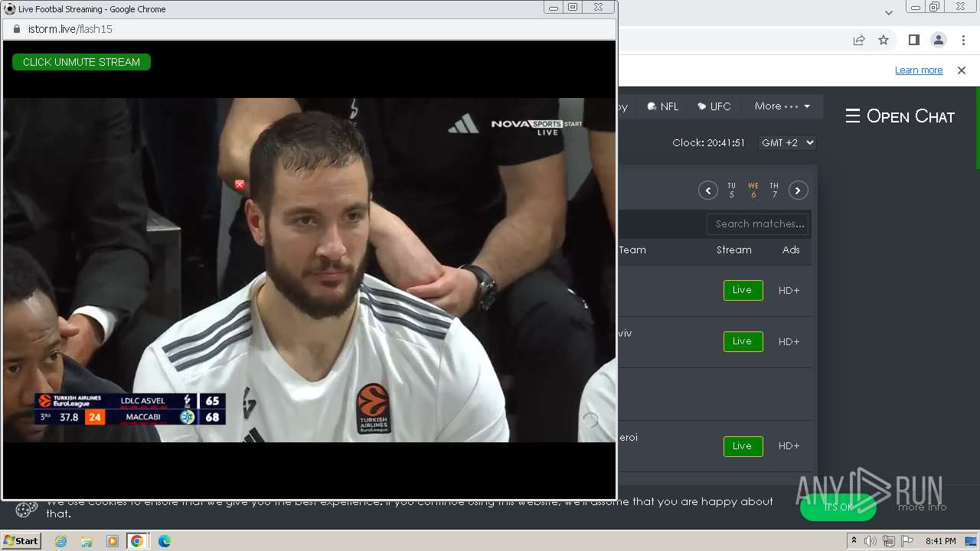
Task: Open the Chrome profile avatar
Action: (x=939, y=40)
